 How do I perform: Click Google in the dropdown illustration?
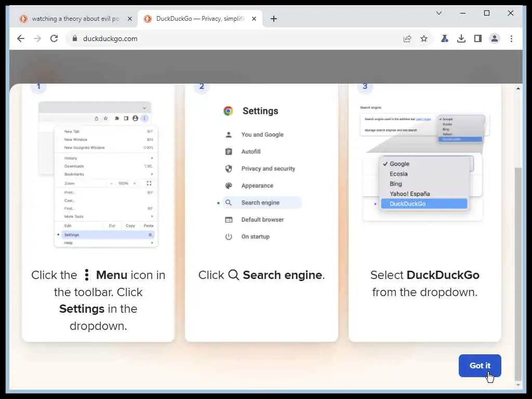point(400,164)
